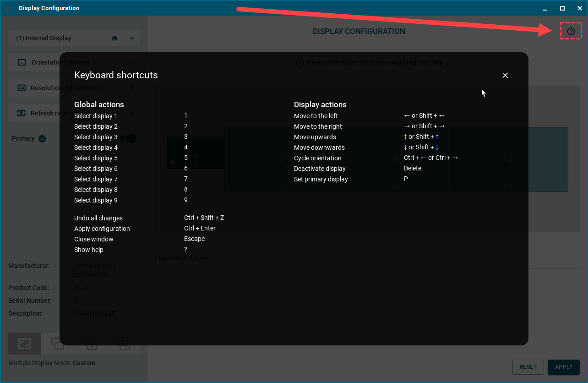Image resolution: width=588 pixels, height=383 pixels.
Task: Open the Refresh rate dropdown
Action: pyautogui.click(x=132, y=113)
